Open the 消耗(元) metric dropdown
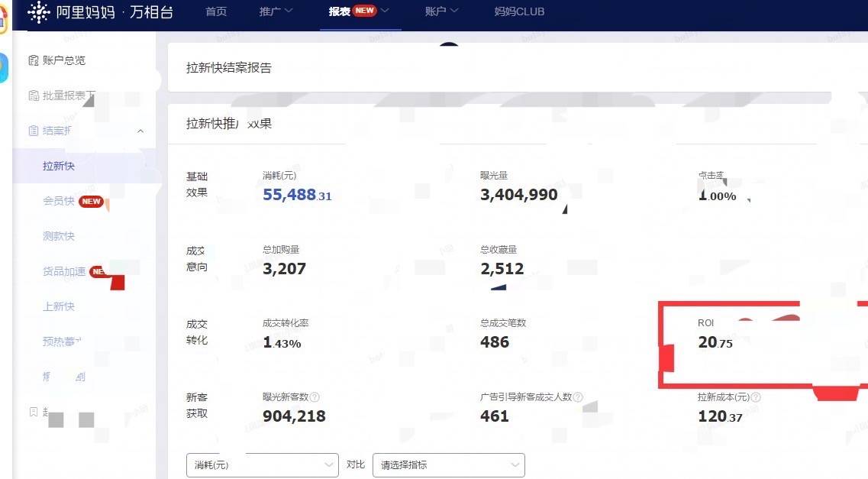Screen dimensions: 868x479 coord(262,464)
